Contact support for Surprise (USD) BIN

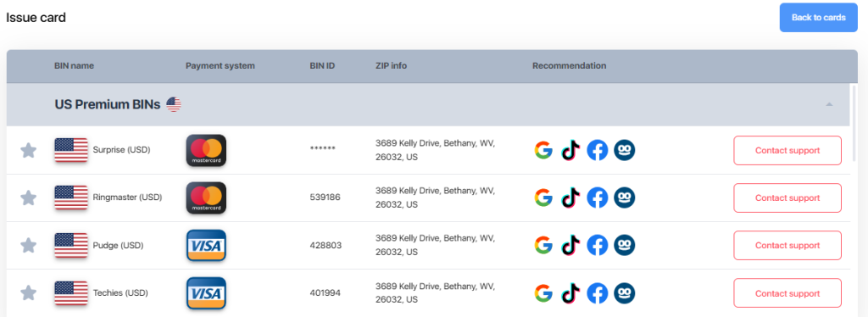787,151
